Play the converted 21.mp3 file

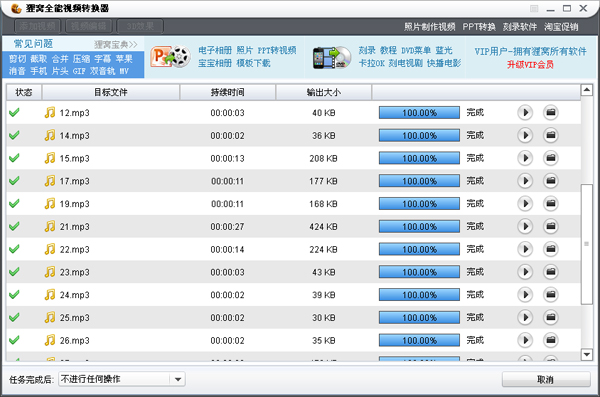[x=525, y=226]
